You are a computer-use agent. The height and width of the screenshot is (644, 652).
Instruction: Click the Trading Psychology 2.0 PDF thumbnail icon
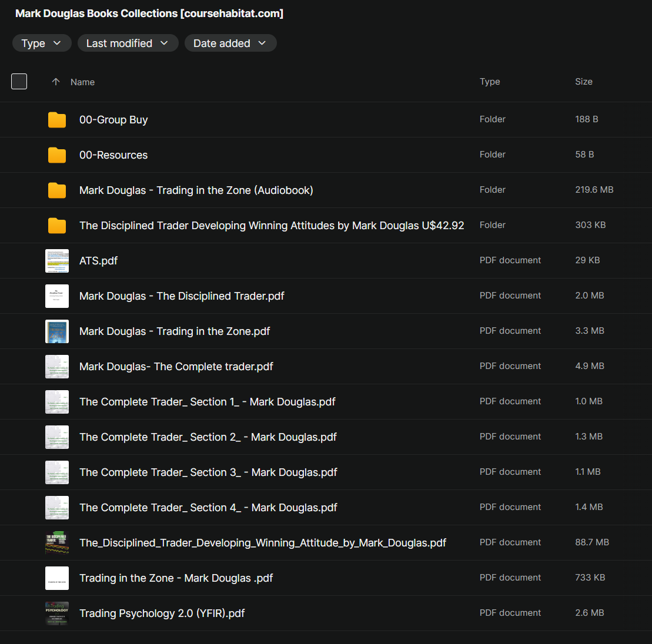(x=57, y=613)
